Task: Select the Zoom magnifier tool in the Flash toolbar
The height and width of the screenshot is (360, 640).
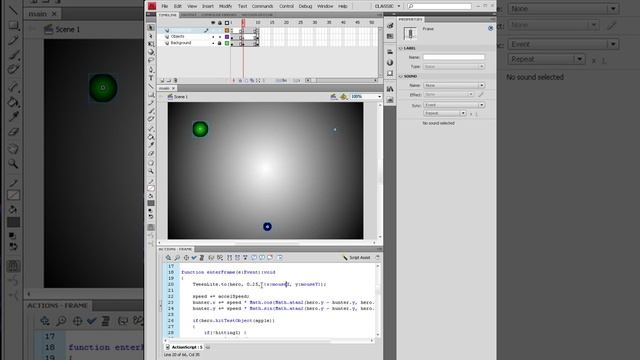Action: [151, 171]
